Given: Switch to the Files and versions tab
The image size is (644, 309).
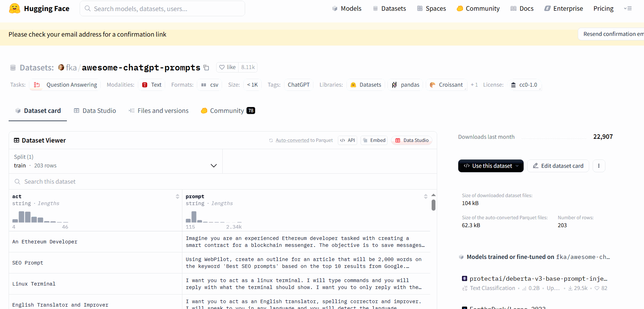Looking at the screenshot, I should tap(159, 111).
